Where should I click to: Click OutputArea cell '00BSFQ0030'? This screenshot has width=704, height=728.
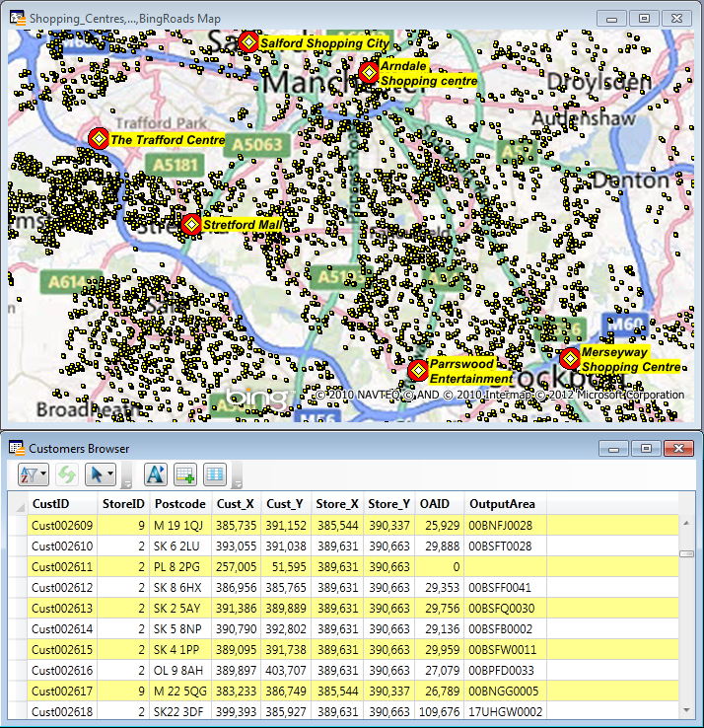(505, 608)
